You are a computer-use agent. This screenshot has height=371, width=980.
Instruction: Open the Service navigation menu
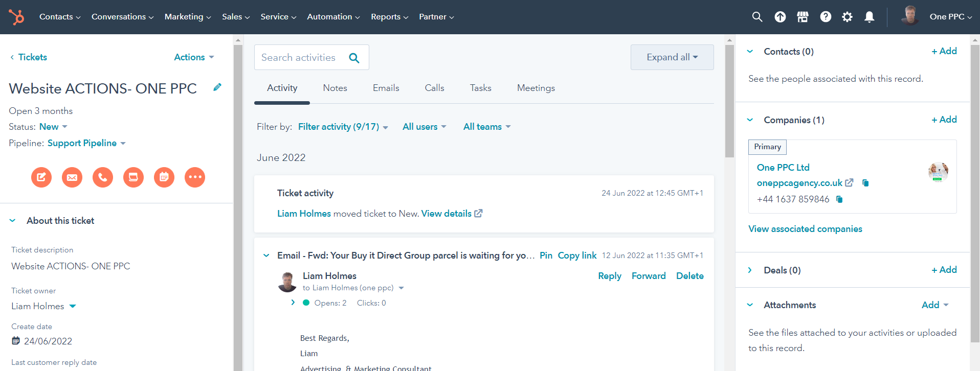pyautogui.click(x=278, y=17)
